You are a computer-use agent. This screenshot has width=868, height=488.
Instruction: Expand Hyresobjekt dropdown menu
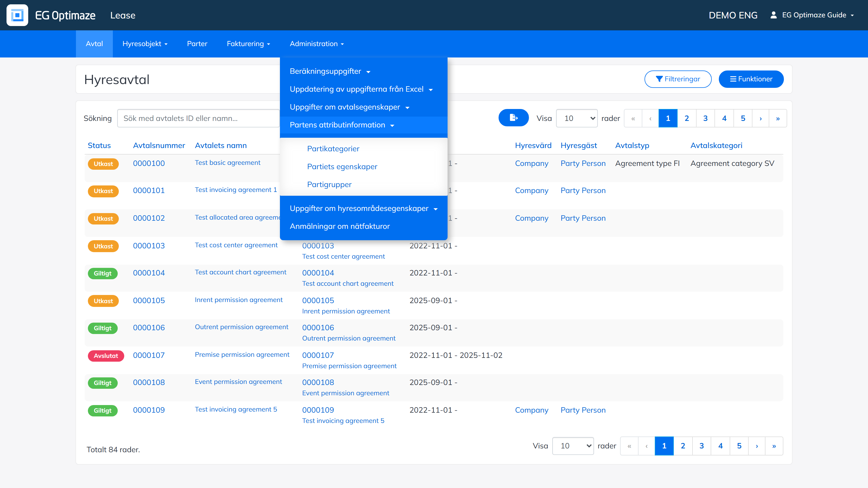[145, 44]
